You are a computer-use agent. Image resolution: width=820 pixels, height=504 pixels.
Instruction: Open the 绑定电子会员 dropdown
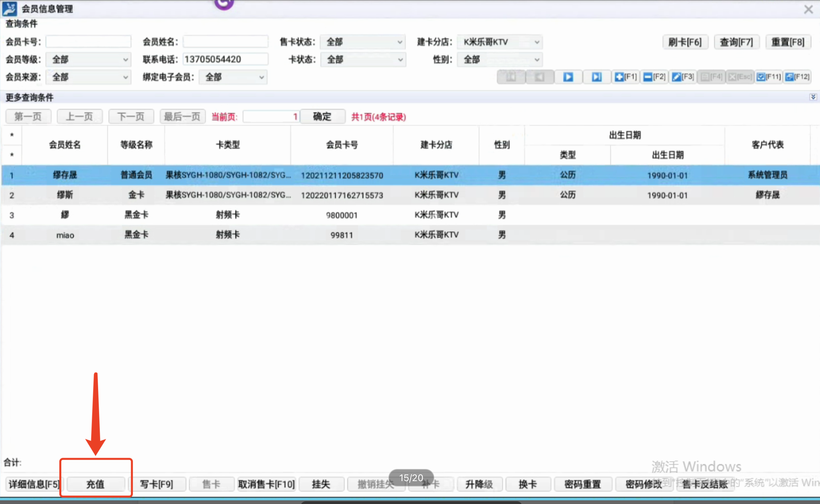point(233,77)
